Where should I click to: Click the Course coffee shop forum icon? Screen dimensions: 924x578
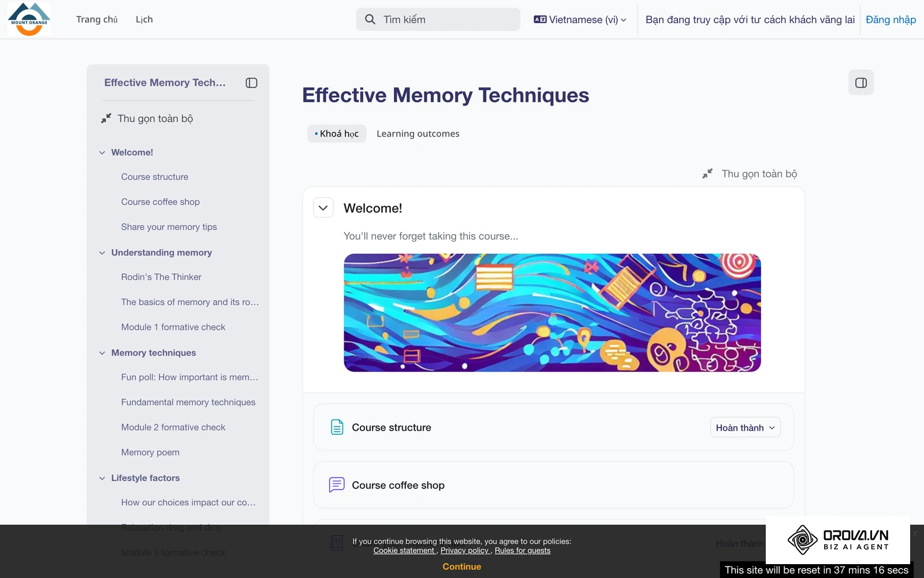click(337, 485)
